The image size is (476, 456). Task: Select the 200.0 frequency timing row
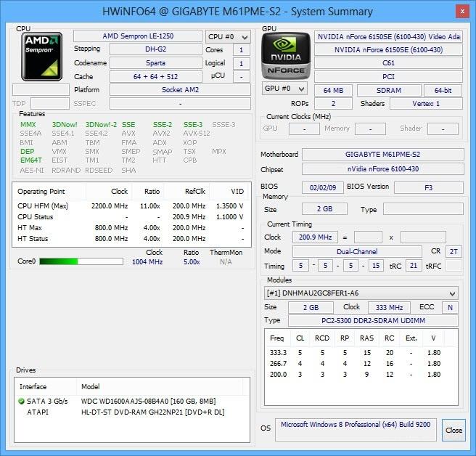pos(361,375)
